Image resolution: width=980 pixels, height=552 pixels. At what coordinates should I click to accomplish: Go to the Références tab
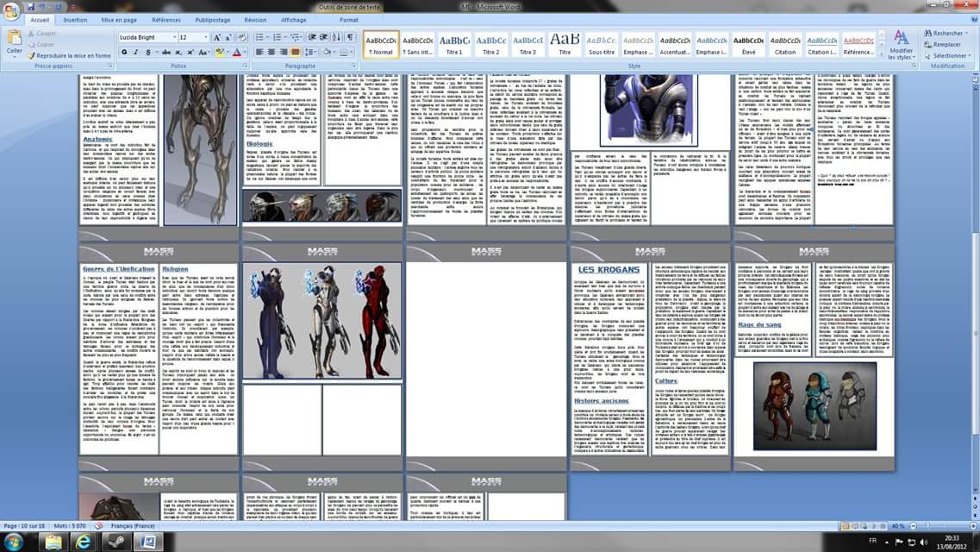[166, 20]
